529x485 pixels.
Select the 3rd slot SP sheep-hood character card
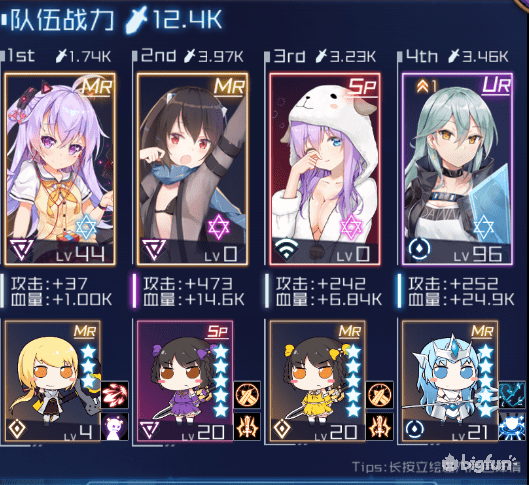tap(325, 169)
